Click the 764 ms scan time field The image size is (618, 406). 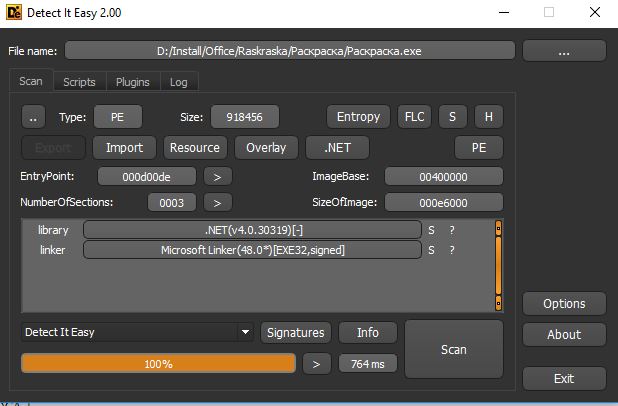368,363
